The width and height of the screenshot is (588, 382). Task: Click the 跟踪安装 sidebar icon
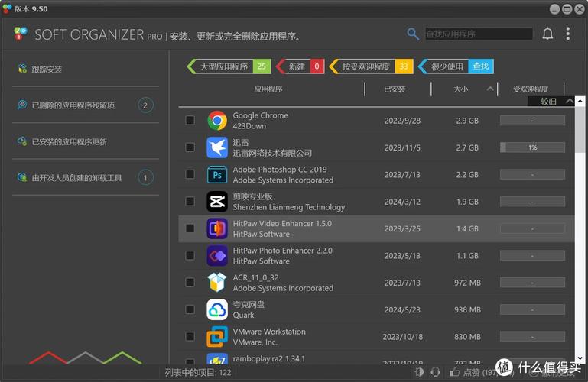[22, 69]
